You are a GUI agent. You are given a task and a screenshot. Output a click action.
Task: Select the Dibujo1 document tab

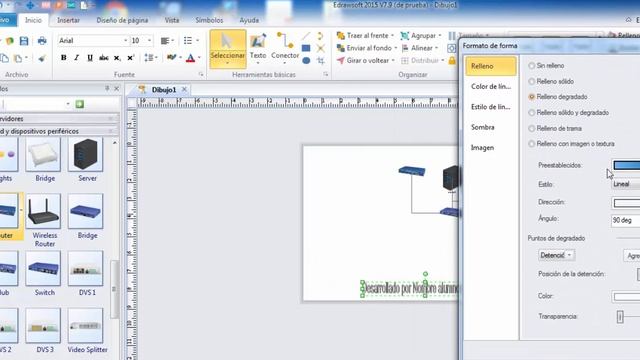[163, 89]
